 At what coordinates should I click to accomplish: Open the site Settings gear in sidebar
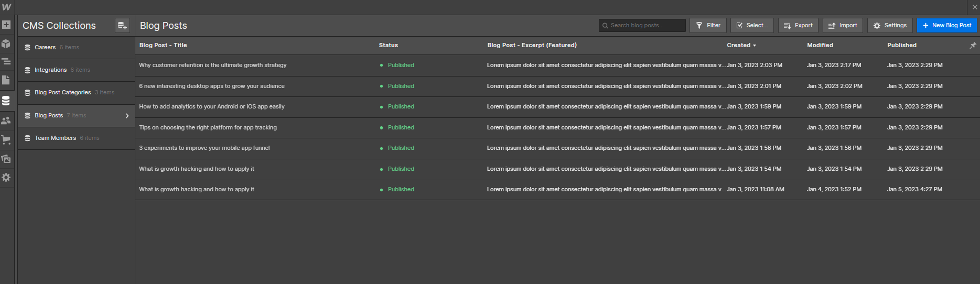tap(6, 178)
